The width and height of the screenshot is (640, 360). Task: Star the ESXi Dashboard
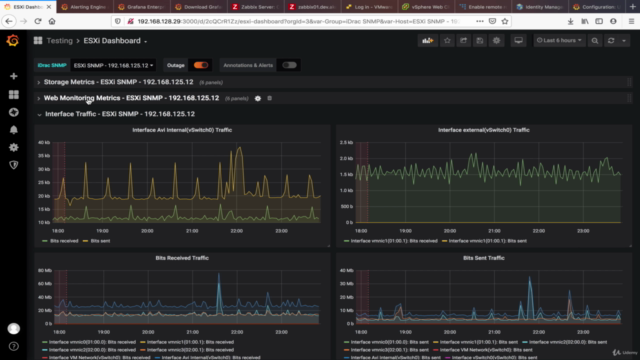[x=447, y=40]
